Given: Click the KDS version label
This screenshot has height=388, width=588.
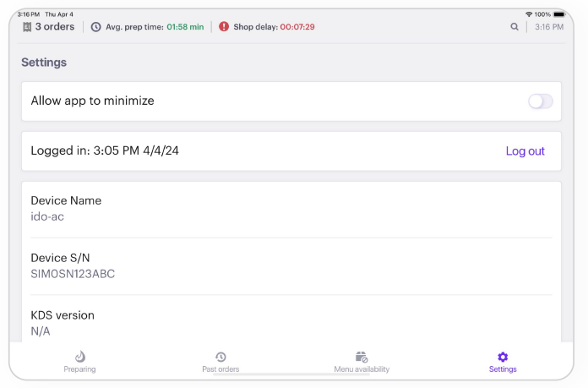Looking at the screenshot, I should (63, 315).
